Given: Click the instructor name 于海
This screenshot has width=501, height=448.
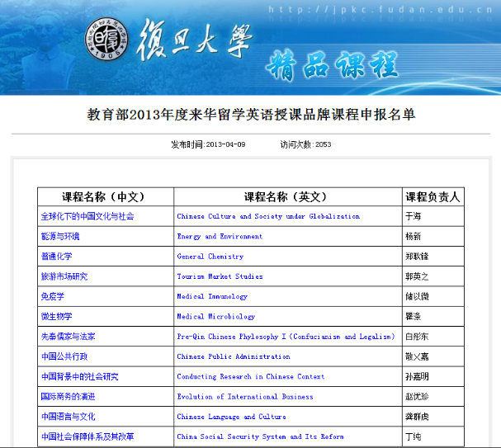Looking at the screenshot, I should point(413,216).
